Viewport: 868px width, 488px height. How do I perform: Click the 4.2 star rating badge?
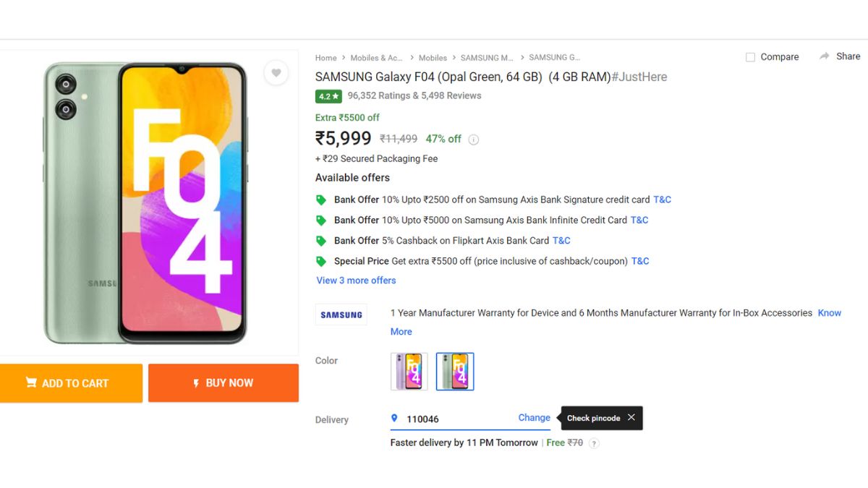click(x=328, y=96)
